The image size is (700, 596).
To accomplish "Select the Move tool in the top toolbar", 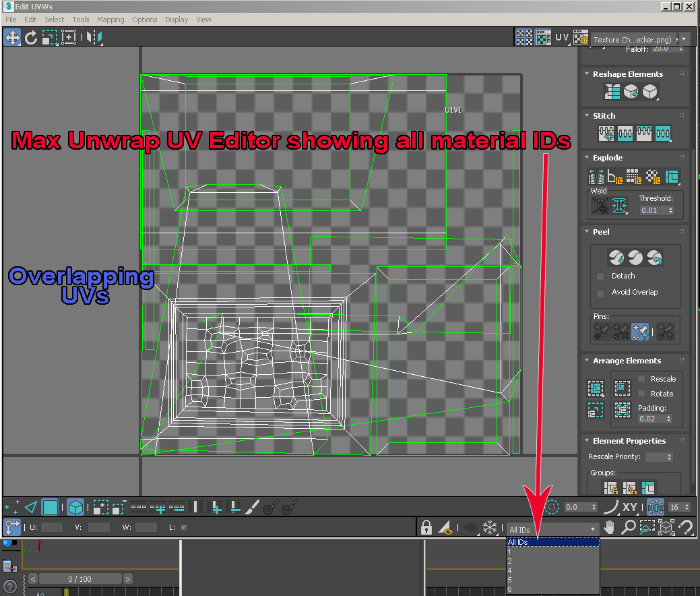I will click(x=12, y=37).
